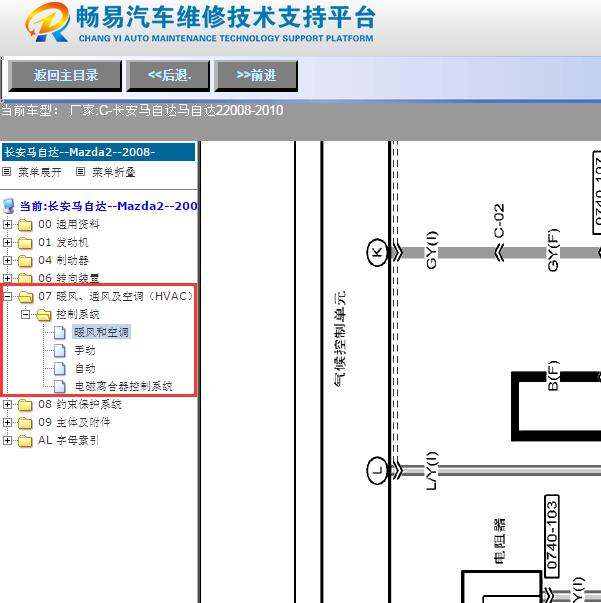The image size is (601, 603).
Task: Click the 返回主目录 button
Action: click(x=65, y=75)
